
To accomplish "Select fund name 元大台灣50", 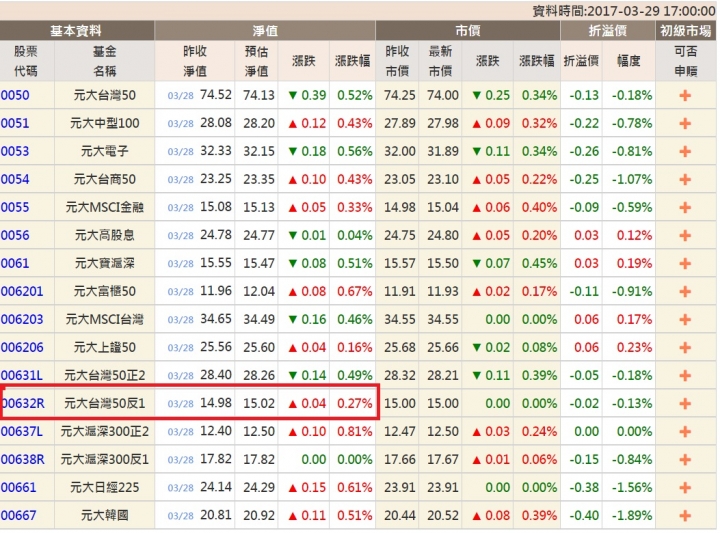I will point(105,95).
